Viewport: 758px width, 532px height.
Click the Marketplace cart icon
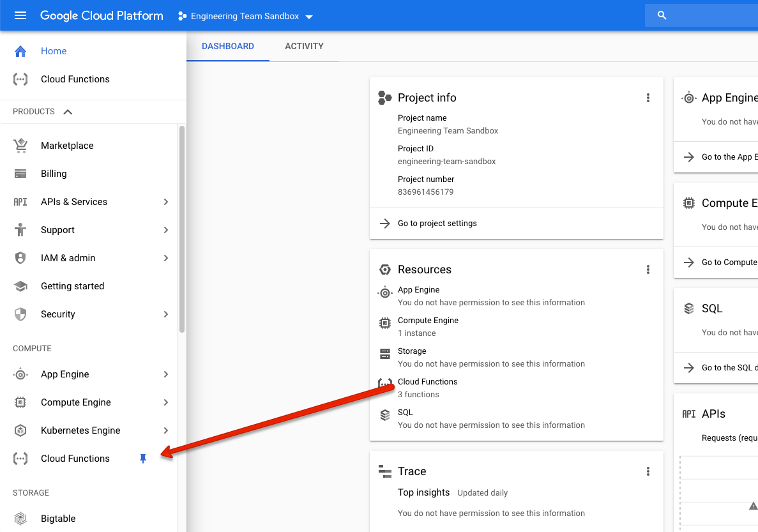coord(20,146)
